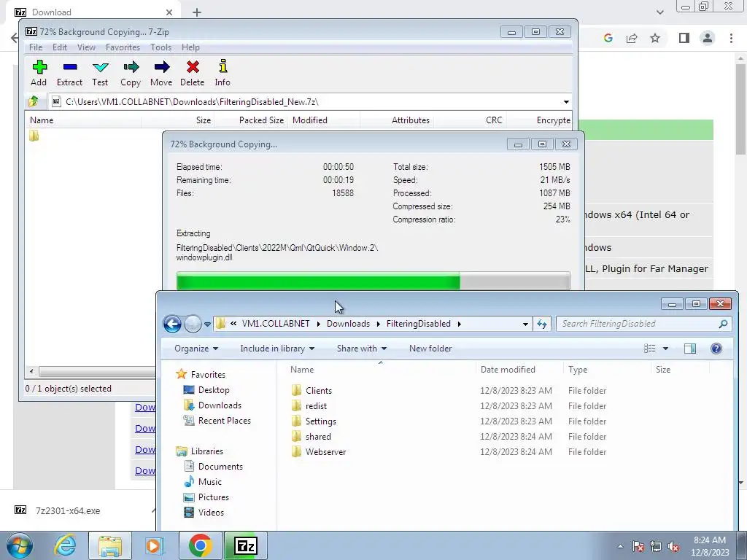The width and height of the screenshot is (747, 560).
Task: Click Explorer's Forward navigation button
Action: [x=193, y=324]
